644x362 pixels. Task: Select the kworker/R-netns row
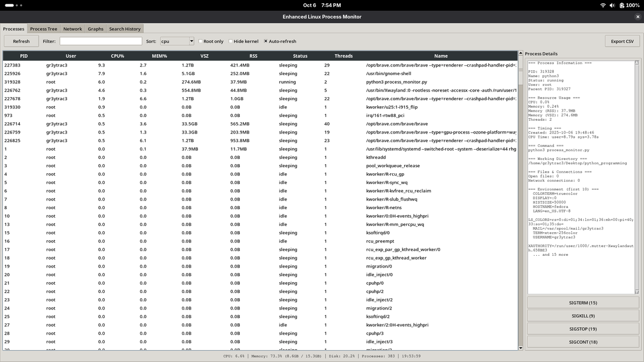pyautogui.click(x=260, y=208)
